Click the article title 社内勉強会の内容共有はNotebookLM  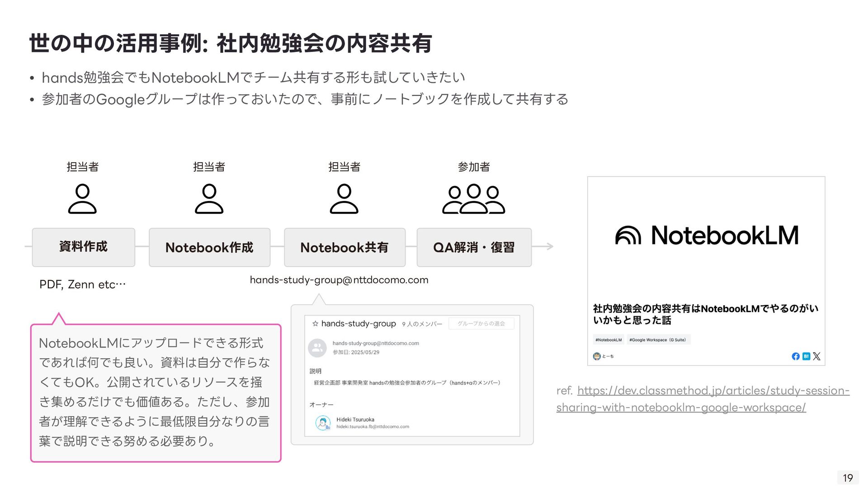(705, 314)
